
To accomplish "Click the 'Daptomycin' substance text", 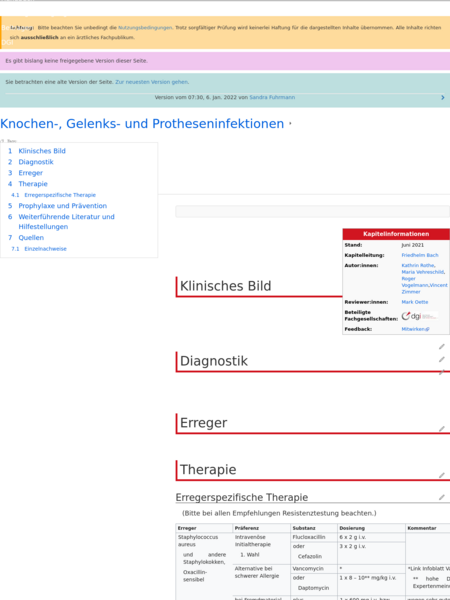I will [313, 588].
